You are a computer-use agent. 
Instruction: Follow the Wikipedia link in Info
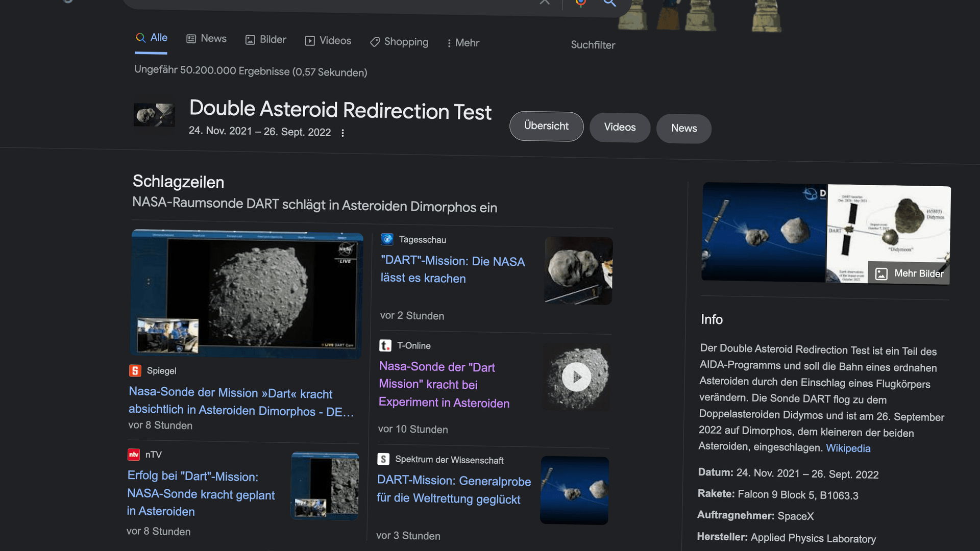[x=848, y=448]
